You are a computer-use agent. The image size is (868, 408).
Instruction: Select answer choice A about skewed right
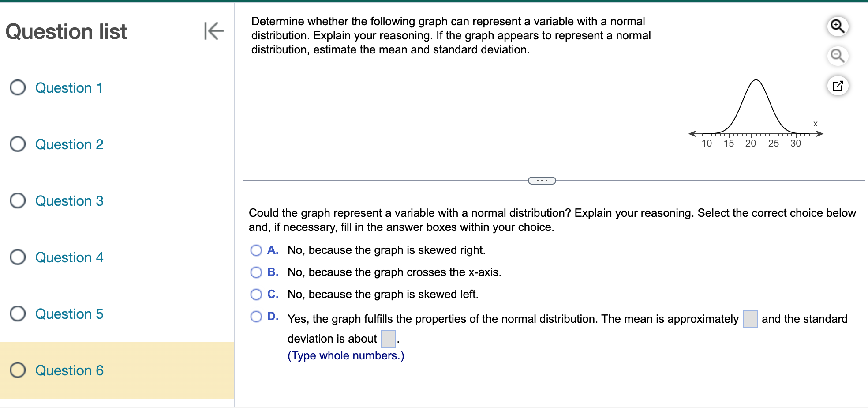(x=256, y=250)
